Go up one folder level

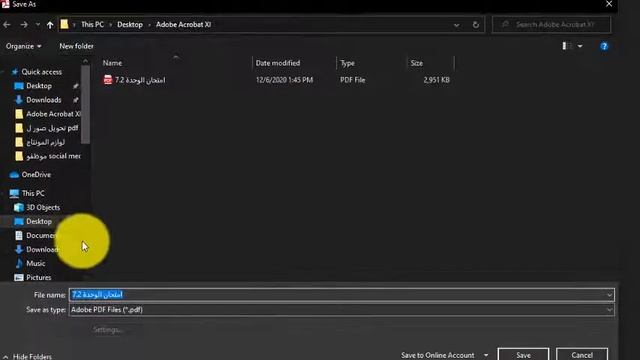[x=50, y=25]
